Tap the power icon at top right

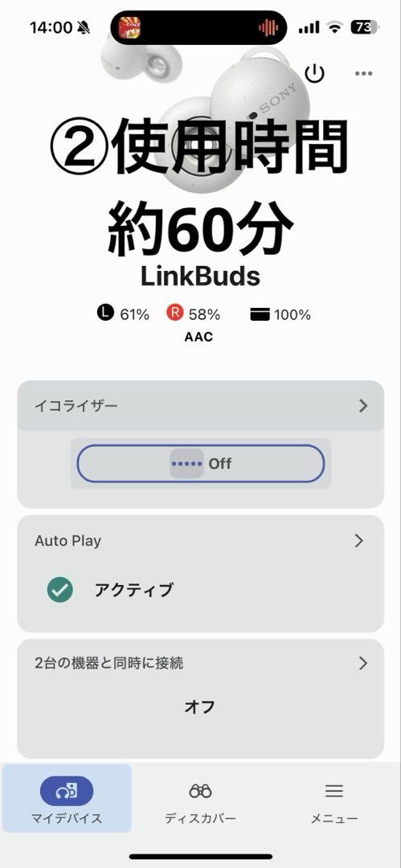(314, 73)
